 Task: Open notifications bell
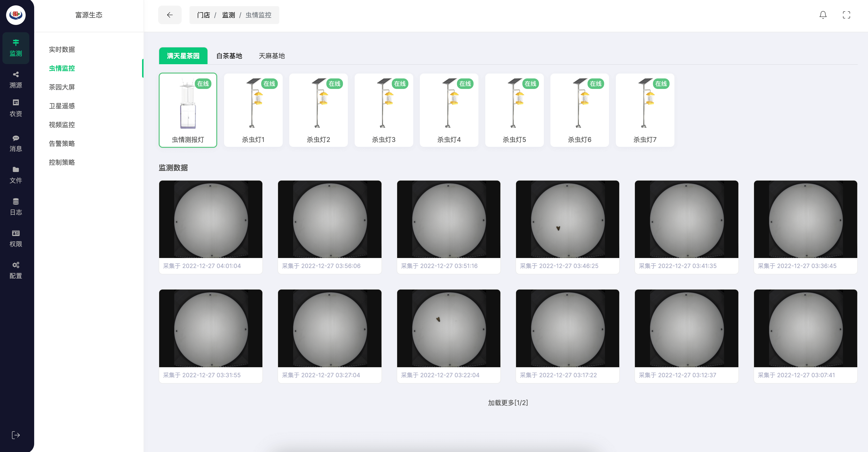(x=823, y=15)
